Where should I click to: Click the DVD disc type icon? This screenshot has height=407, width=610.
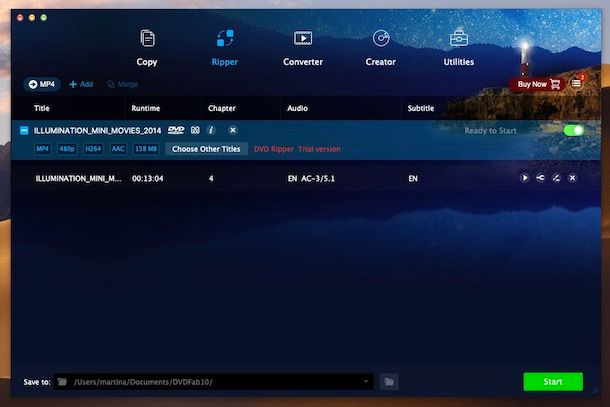point(176,130)
